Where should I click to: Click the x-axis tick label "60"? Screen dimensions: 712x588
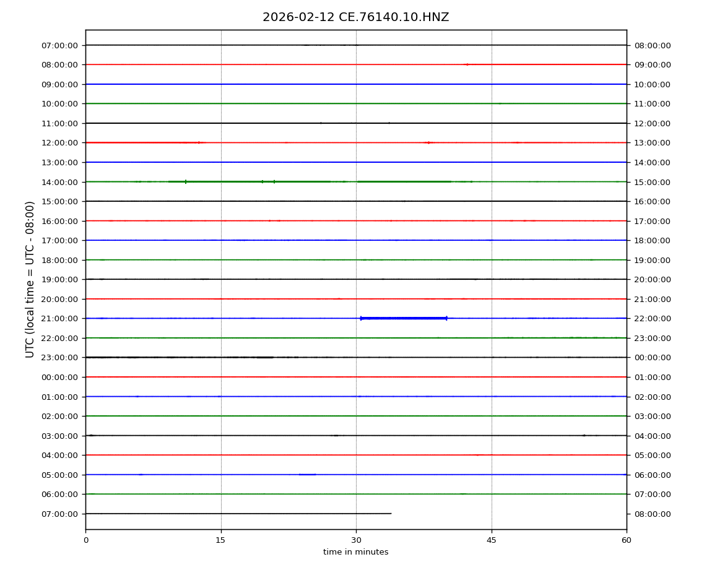[x=627, y=540]
